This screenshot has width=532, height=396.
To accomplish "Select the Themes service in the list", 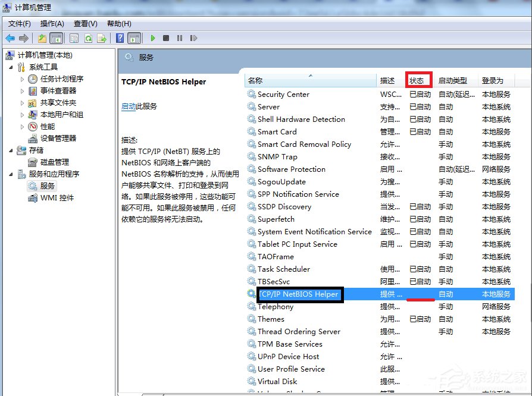I will pyautogui.click(x=271, y=319).
